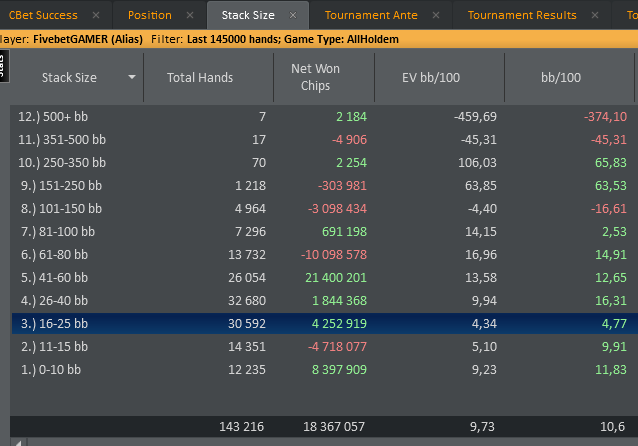638x446 pixels.
Task: Switch to the CBet Success tab
Action: pos(43,16)
